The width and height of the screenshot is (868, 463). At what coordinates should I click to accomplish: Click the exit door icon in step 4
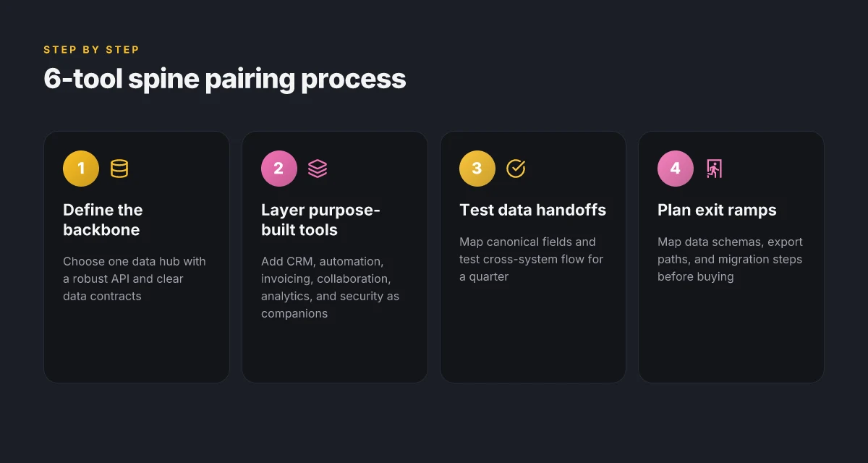714,169
